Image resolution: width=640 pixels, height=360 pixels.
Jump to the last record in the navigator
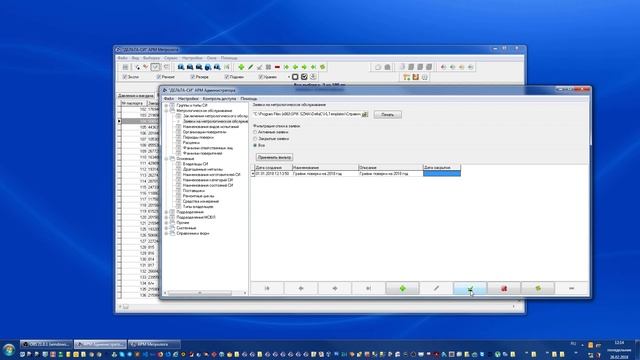pyautogui.click(x=369, y=289)
